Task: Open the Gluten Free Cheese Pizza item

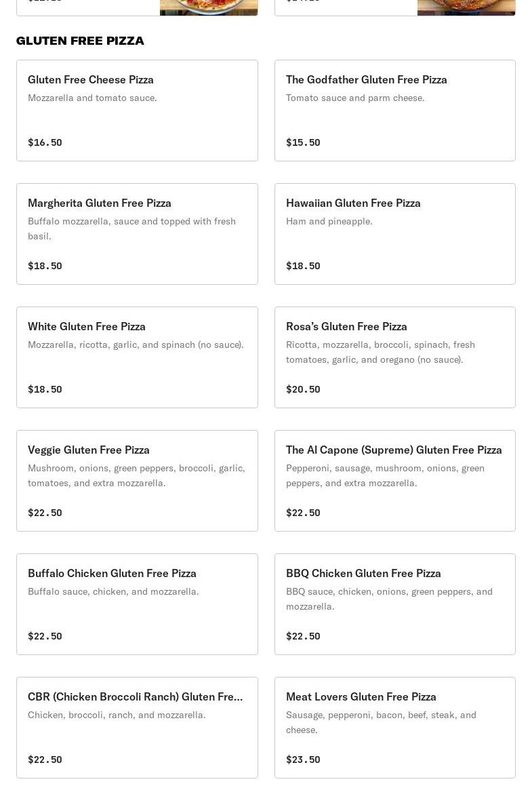Action: click(x=91, y=80)
